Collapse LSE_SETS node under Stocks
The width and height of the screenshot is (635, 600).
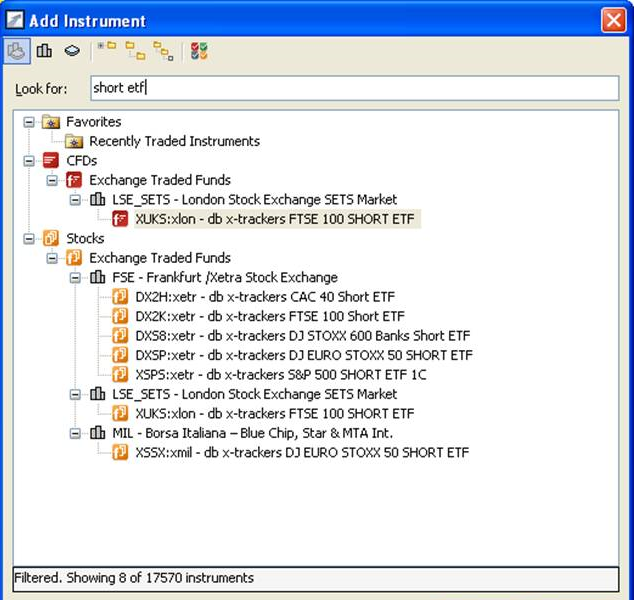point(75,394)
